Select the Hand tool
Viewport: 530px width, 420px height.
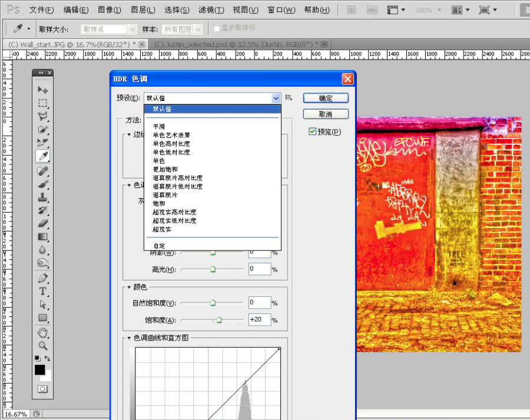(42, 333)
